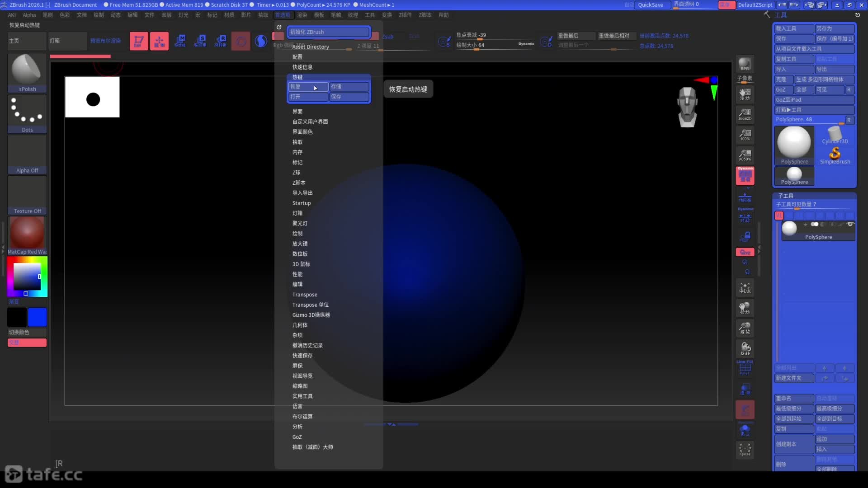The height and width of the screenshot is (488, 868).
Task: Select the Cylinder3D tool icon
Action: tap(835, 135)
